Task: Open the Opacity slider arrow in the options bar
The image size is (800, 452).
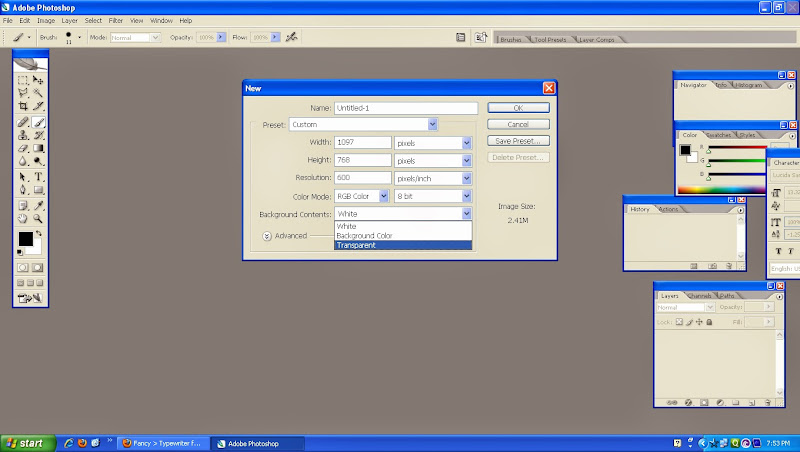Action: click(x=221, y=37)
